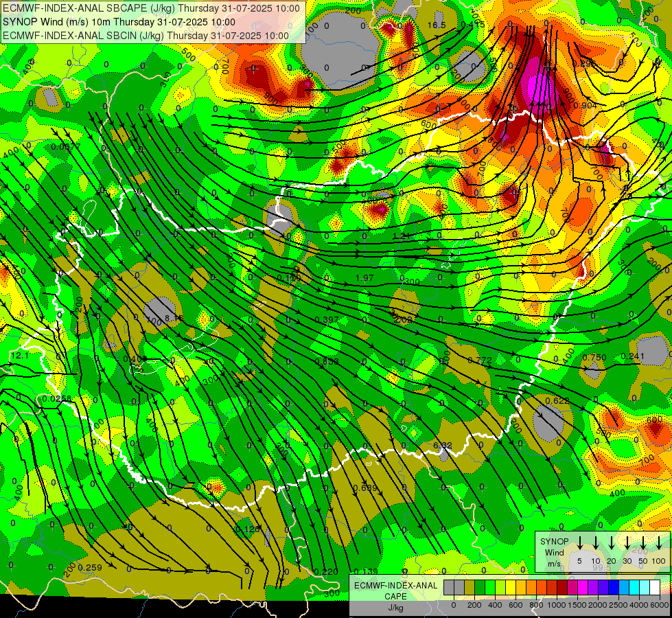Click the 1000 tick label on CAPE scale

(x=557, y=605)
